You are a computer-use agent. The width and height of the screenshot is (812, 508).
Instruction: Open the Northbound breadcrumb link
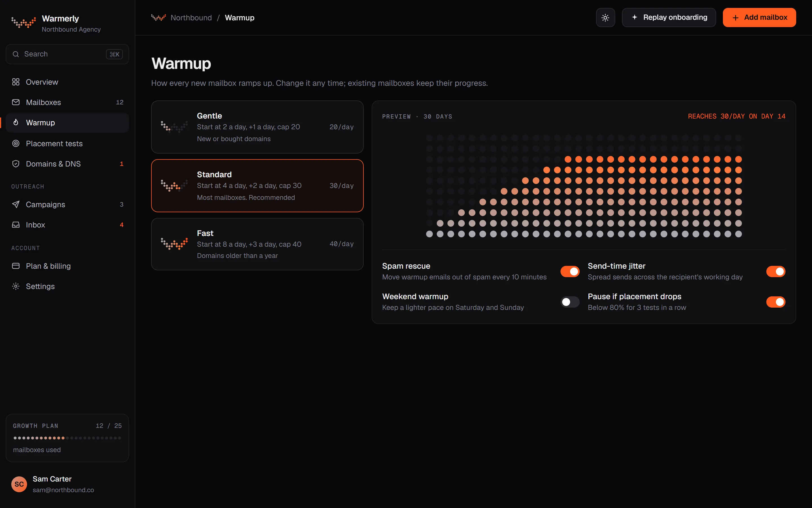pyautogui.click(x=191, y=17)
